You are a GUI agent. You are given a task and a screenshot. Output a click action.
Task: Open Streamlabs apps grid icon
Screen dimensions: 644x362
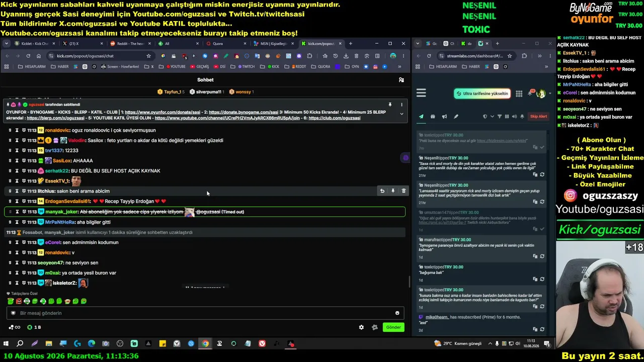click(x=519, y=94)
